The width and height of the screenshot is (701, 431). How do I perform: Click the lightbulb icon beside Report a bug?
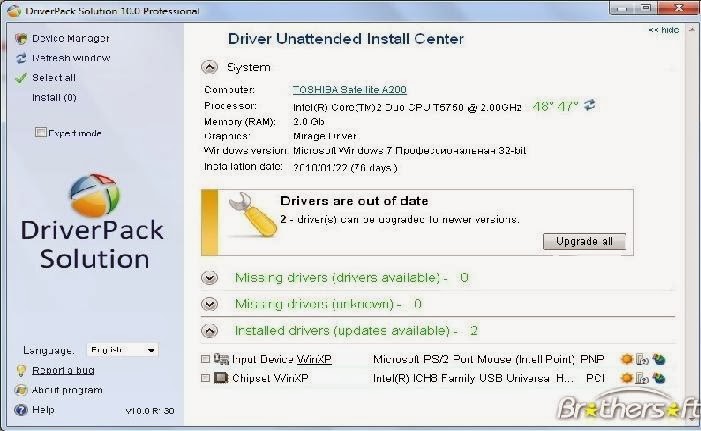[x=21, y=370]
